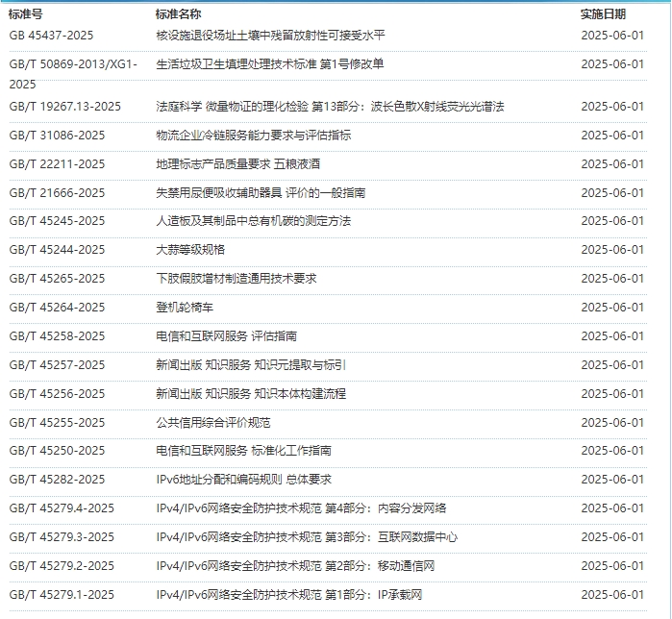672x619 pixels.
Task: Click title 电信和互联网服务 标准化工作指南
Action: coord(243,450)
